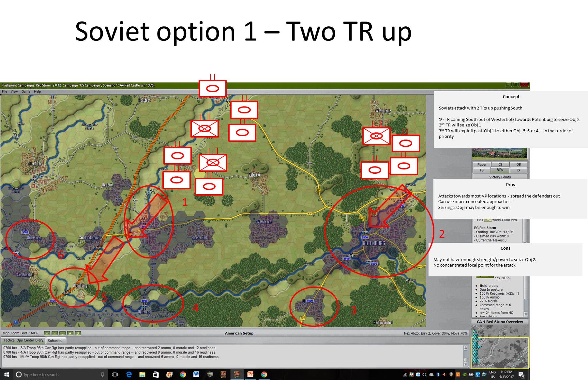Click the Cortana microphone icon
Image resolution: width=588 pixels, height=380 pixels.
102,374
